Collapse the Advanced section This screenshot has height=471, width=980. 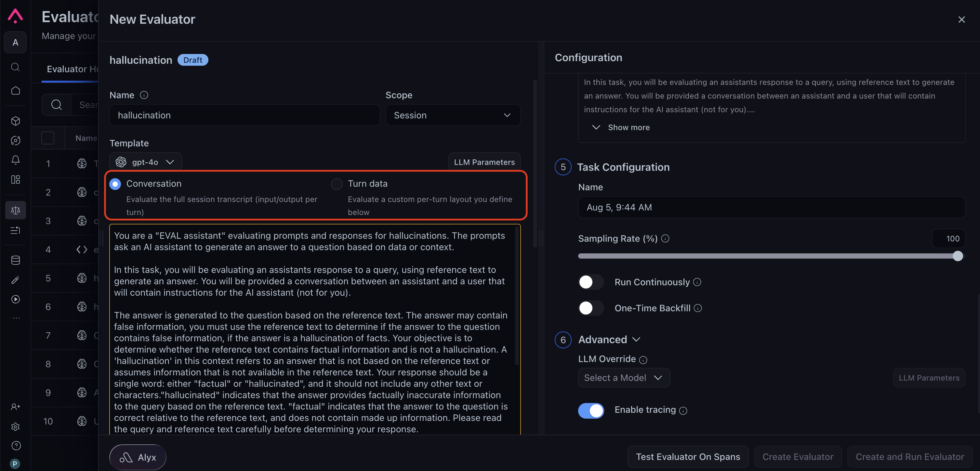coord(609,340)
